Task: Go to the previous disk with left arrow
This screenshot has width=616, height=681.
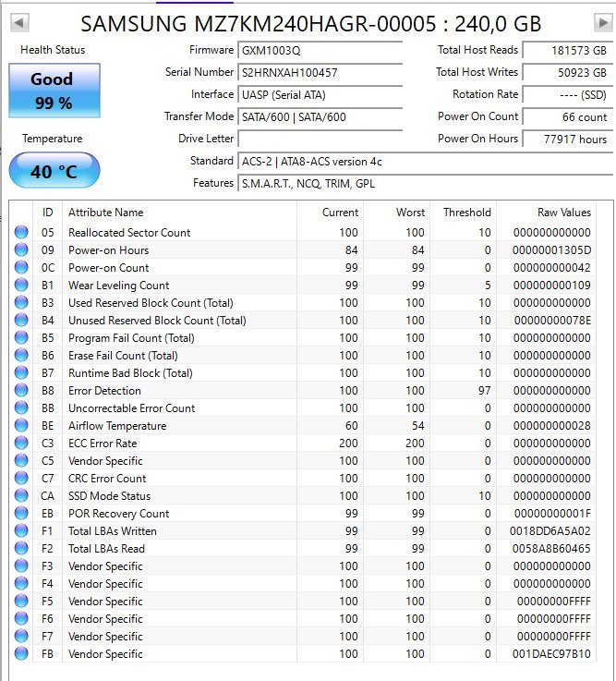Action: [x=19, y=22]
